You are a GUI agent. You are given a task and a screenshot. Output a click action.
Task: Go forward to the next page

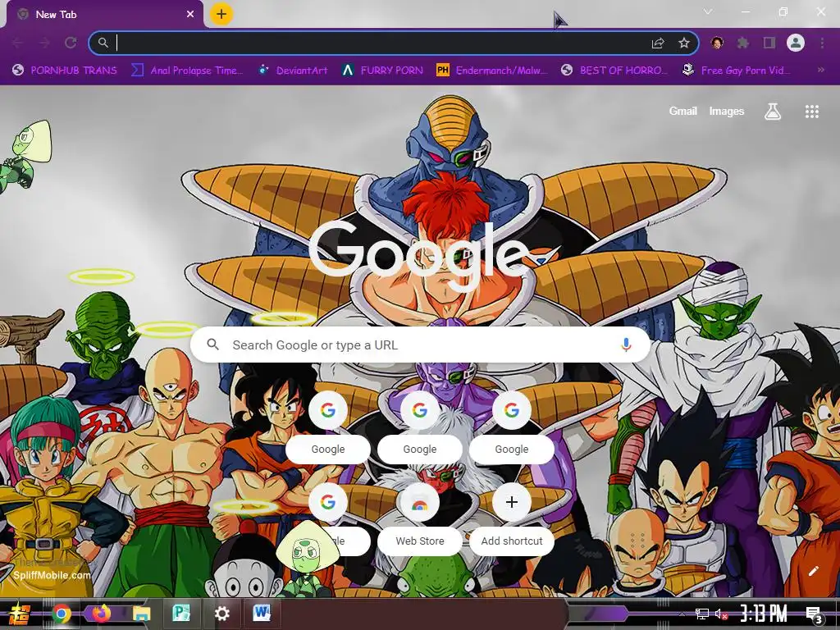click(x=44, y=43)
